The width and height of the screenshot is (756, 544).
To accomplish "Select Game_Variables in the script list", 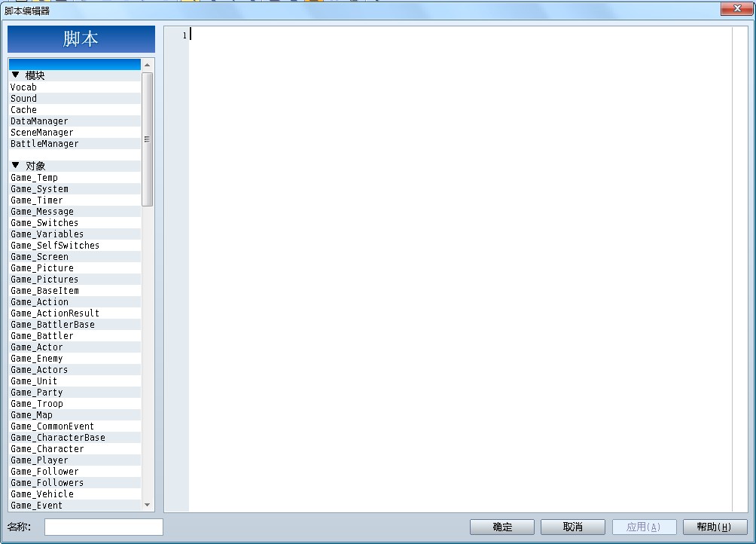I will pyautogui.click(x=75, y=234).
